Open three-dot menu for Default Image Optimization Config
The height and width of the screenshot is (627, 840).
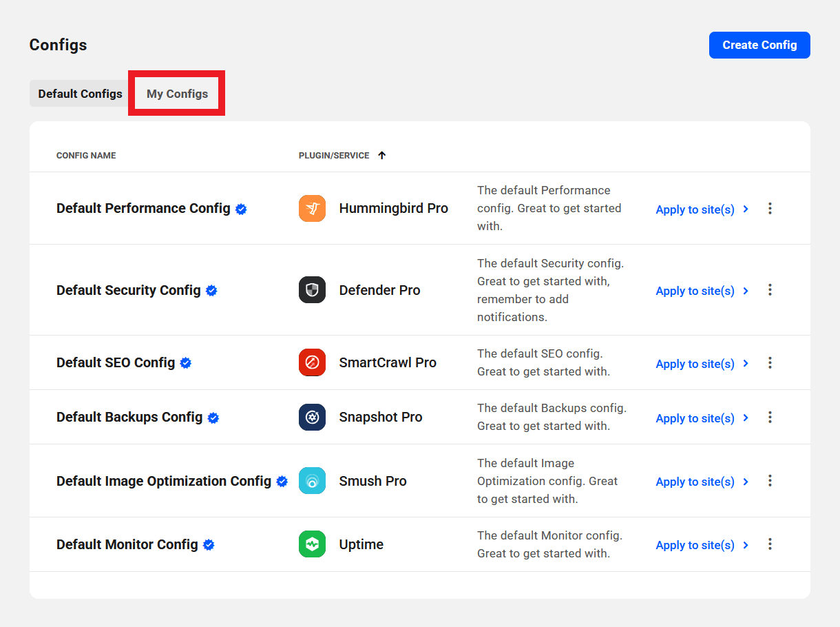[x=770, y=481]
